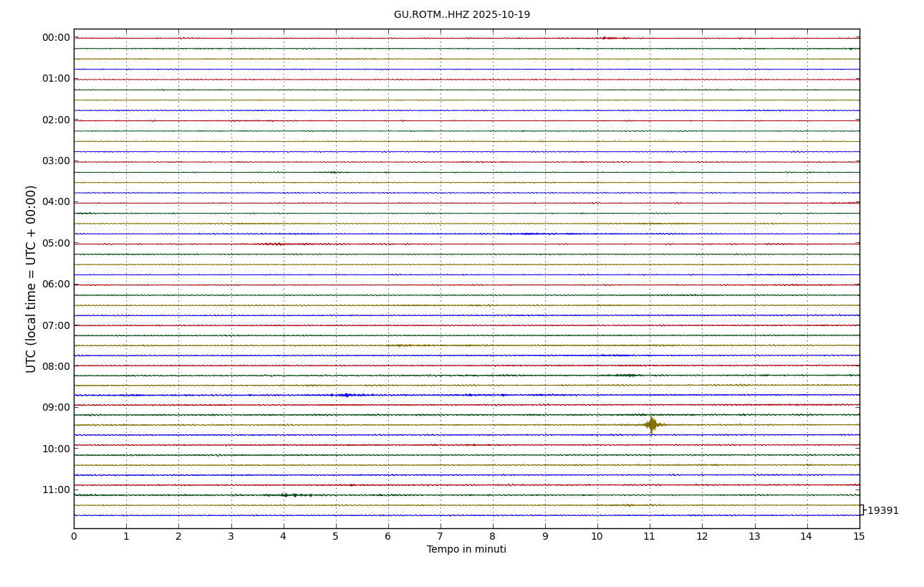Select the 09:00 time tick label
Screen dimensions: 924x587
click(x=56, y=407)
